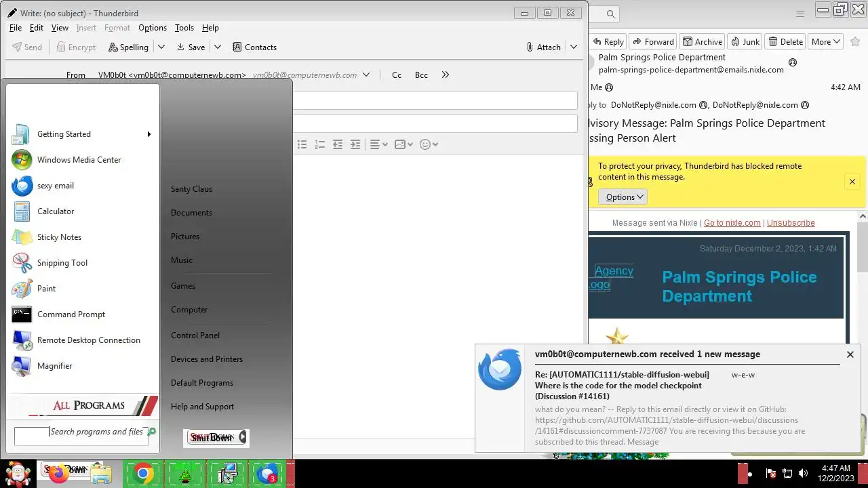
Task: Launch the Snipping Tool
Action: click(x=81, y=263)
